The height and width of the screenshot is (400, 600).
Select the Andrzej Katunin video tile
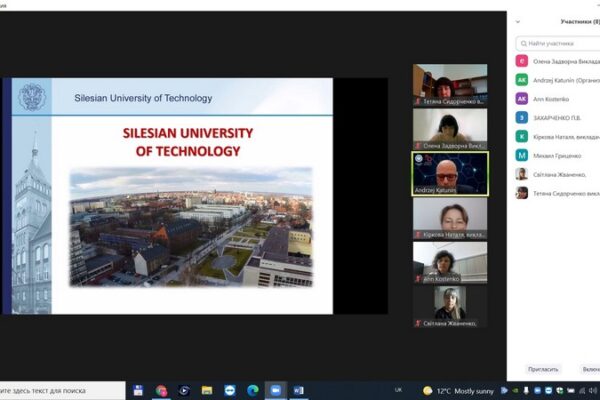click(x=450, y=174)
